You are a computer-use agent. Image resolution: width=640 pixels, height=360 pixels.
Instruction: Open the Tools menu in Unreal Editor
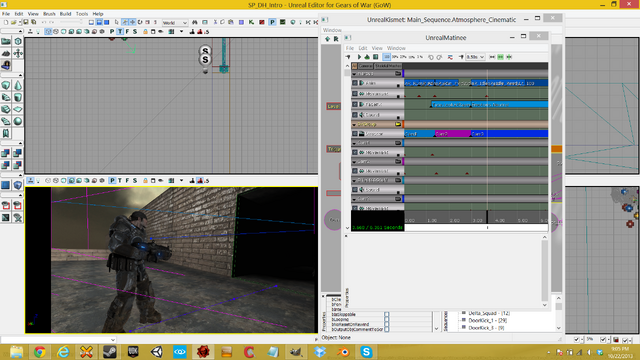pos(82,13)
